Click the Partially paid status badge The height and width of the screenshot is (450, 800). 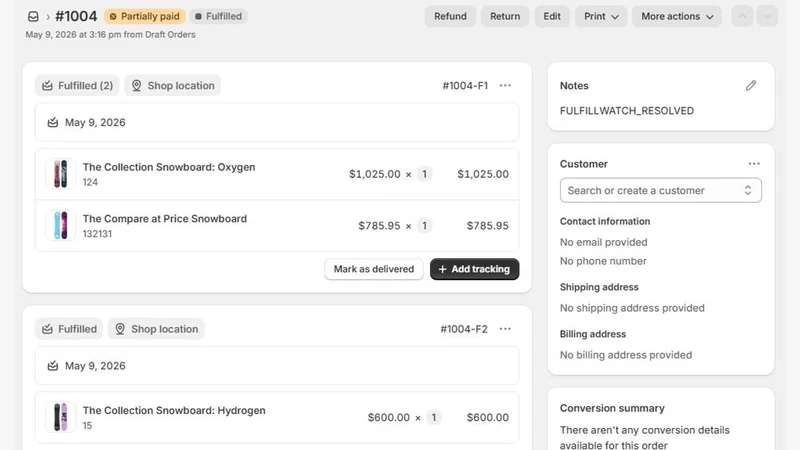coord(144,16)
